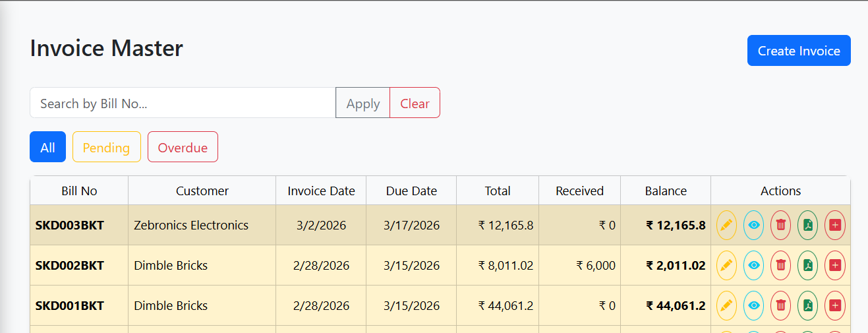868x333 pixels.
Task: Add payment to SKD002BKT with plus icon
Action: click(835, 265)
